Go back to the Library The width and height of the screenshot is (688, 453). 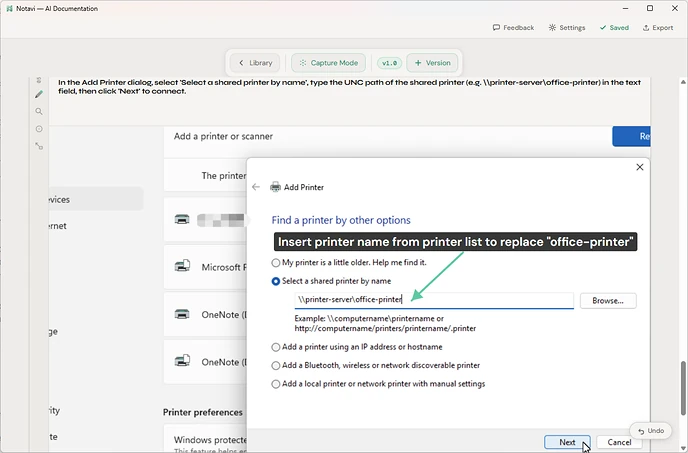(255, 63)
